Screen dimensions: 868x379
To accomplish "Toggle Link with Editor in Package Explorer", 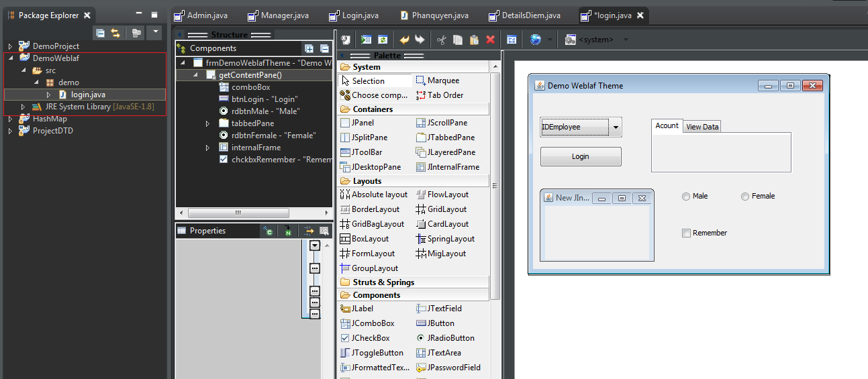I will coord(115,32).
